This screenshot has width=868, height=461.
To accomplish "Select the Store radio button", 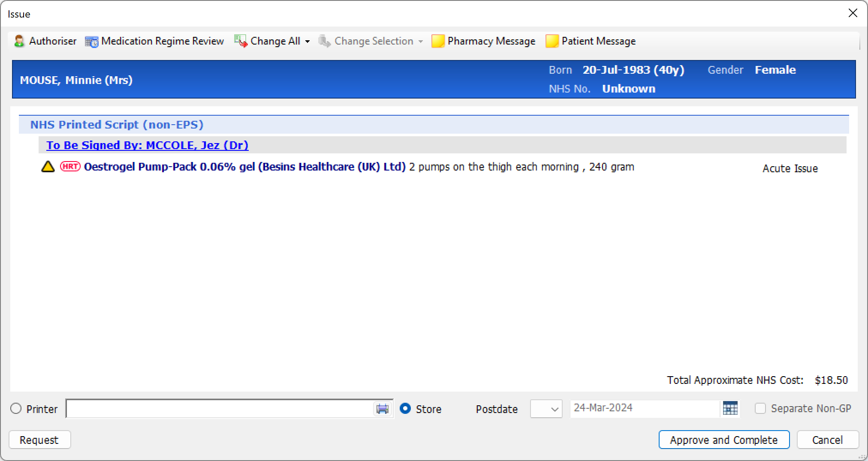I will tap(405, 409).
